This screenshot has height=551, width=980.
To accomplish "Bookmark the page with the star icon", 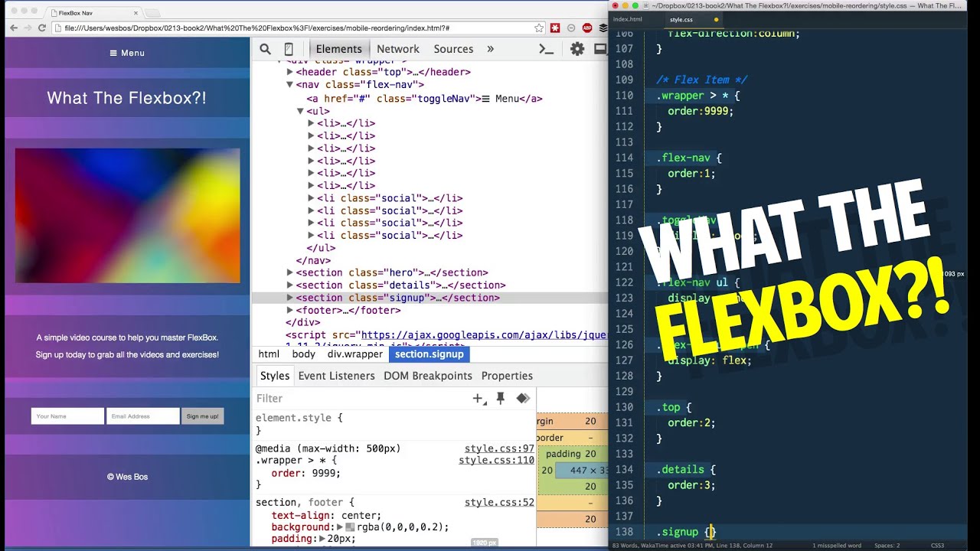I will click(539, 28).
